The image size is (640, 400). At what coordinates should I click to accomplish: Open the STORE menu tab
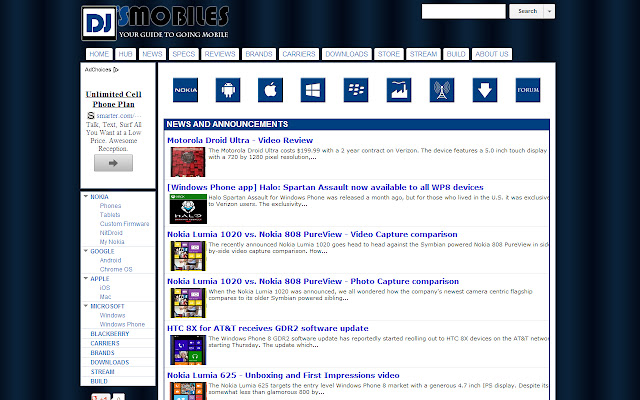tap(389, 54)
